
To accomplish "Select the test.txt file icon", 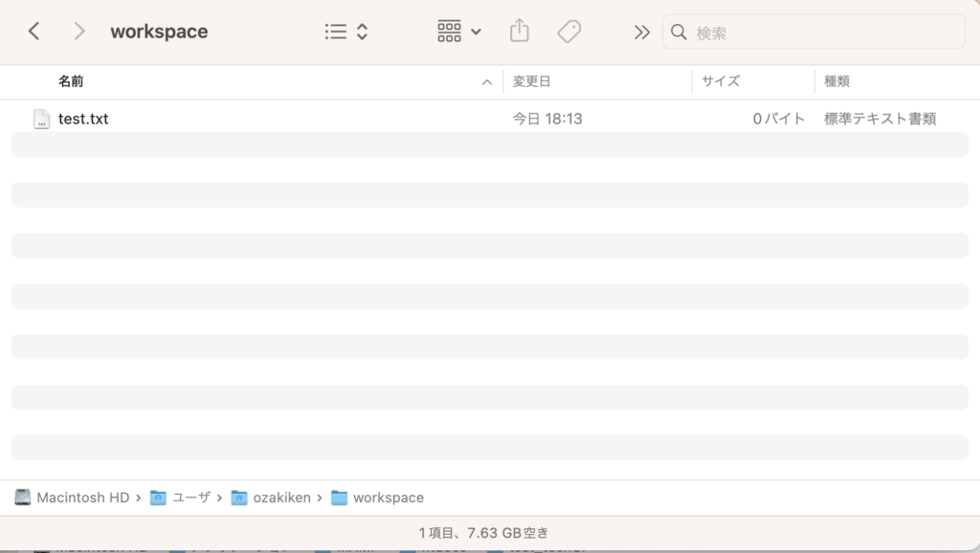I will (41, 120).
